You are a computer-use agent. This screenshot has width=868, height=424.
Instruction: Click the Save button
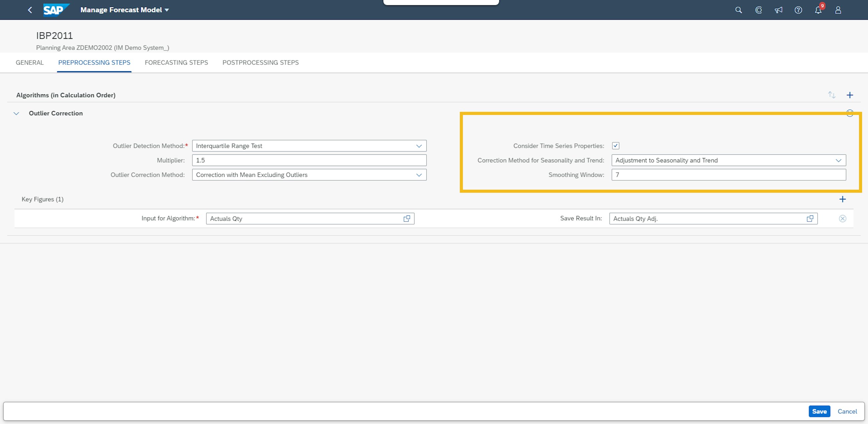point(819,411)
